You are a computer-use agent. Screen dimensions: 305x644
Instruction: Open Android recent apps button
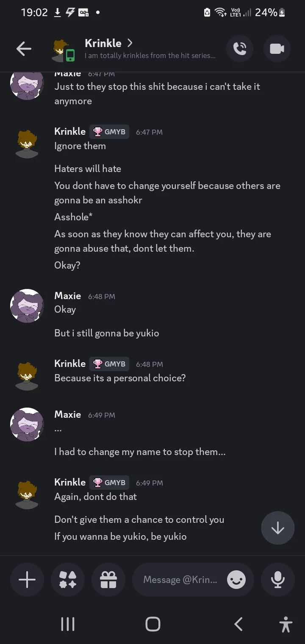pyautogui.click(x=68, y=624)
